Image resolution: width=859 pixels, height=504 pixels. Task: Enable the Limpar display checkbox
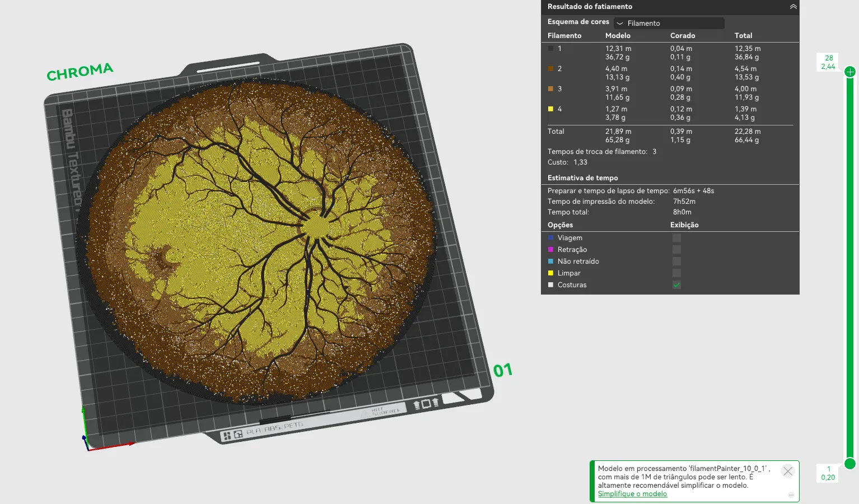point(676,273)
